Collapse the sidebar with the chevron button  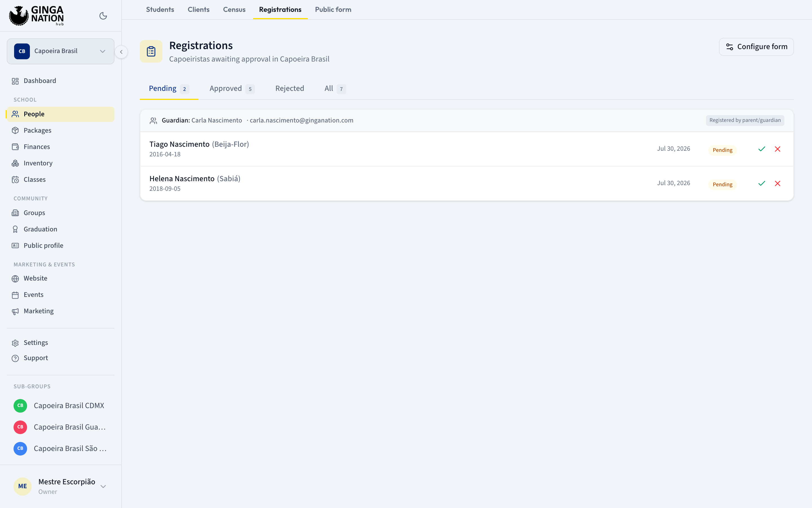coord(121,52)
